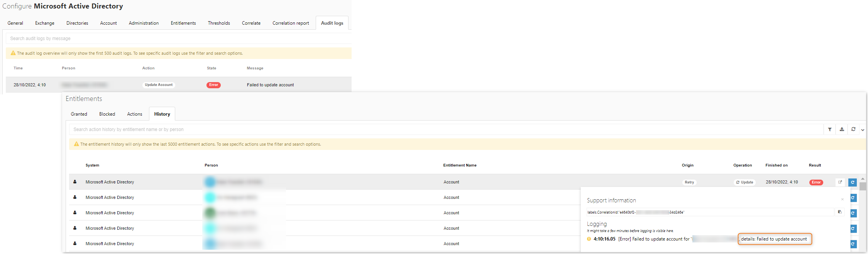Expand the chevron beside the history refresh icon
The width and height of the screenshot is (868, 254).
click(x=863, y=130)
